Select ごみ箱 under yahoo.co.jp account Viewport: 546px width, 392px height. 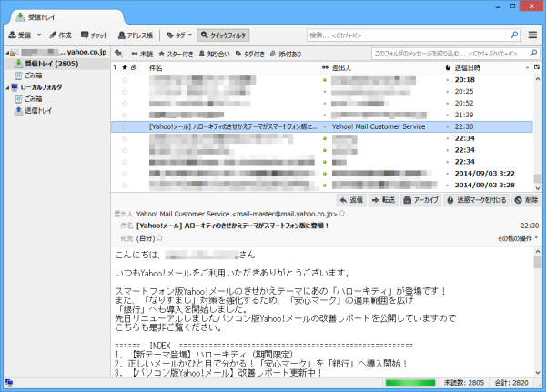point(33,75)
